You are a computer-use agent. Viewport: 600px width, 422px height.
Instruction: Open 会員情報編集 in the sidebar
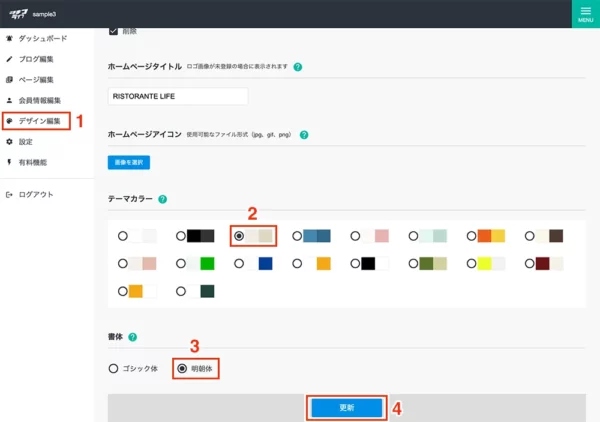pyautogui.click(x=40, y=101)
